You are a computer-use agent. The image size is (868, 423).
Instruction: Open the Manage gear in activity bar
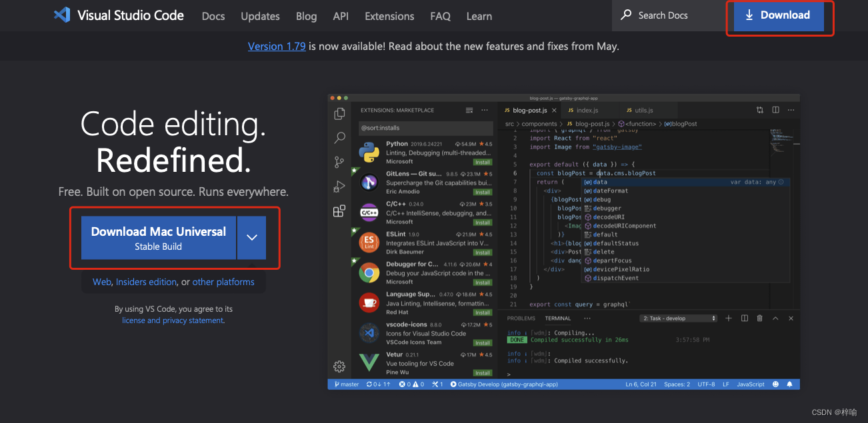tap(339, 366)
